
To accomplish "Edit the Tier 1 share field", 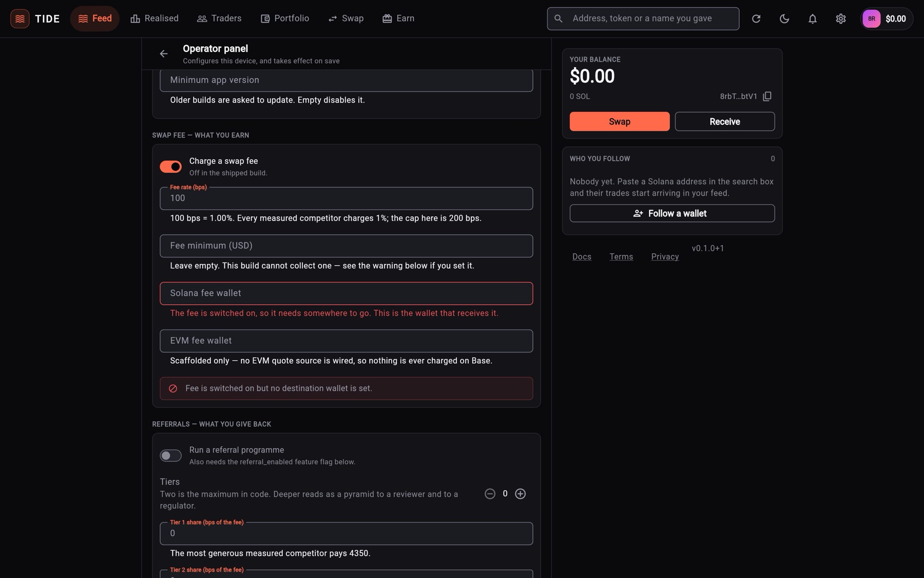I will pyautogui.click(x=346, y=533).
